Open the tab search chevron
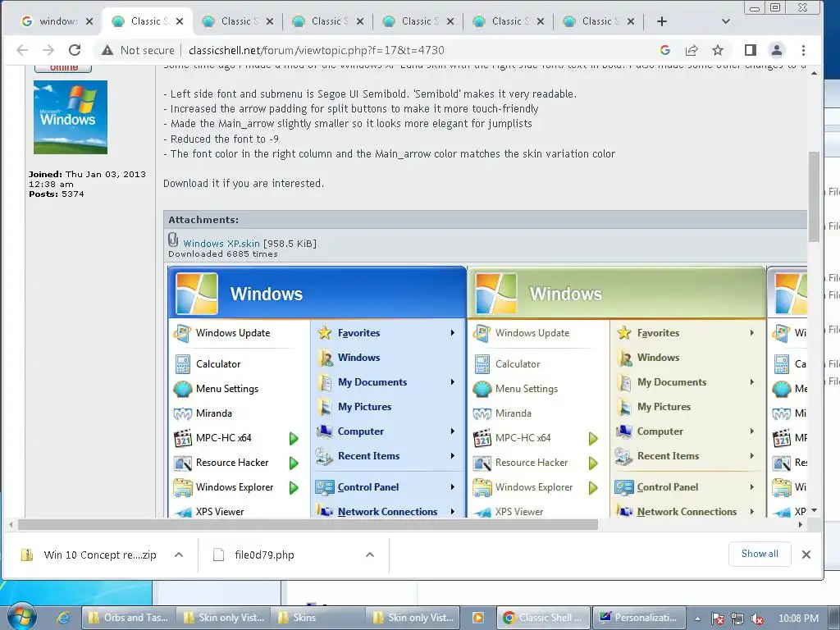Screen dimensions: 840x630 (726, 21)
